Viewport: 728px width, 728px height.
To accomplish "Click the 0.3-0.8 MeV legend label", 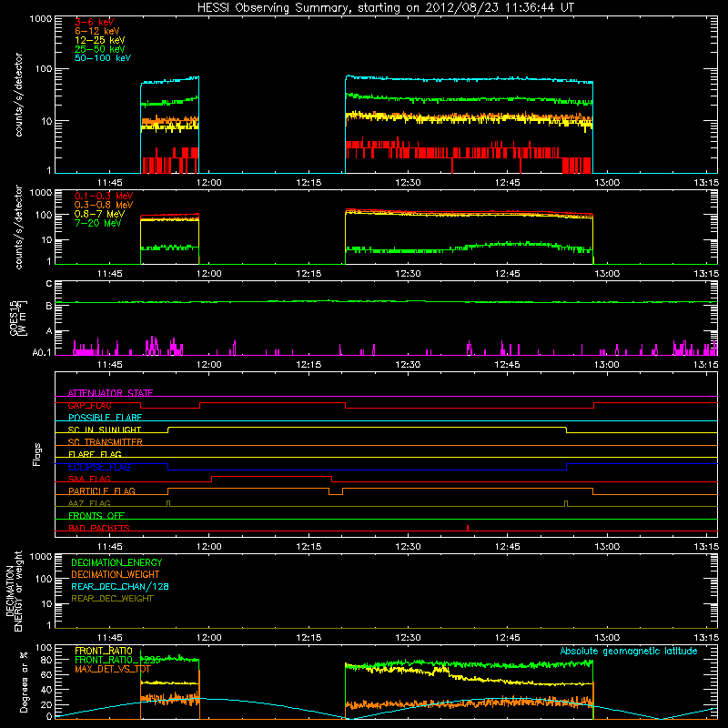I will pos(104,205).
